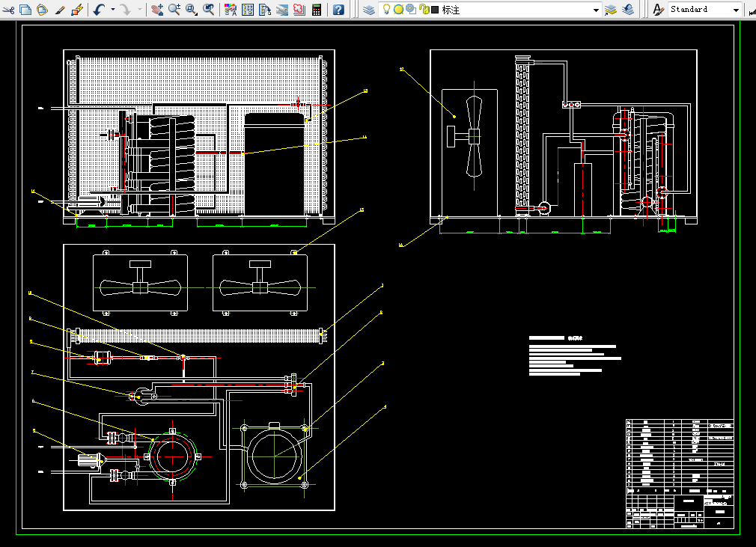756x547 pixels.
Task: Open the Text Style manager icon
Action: [658, 9]
